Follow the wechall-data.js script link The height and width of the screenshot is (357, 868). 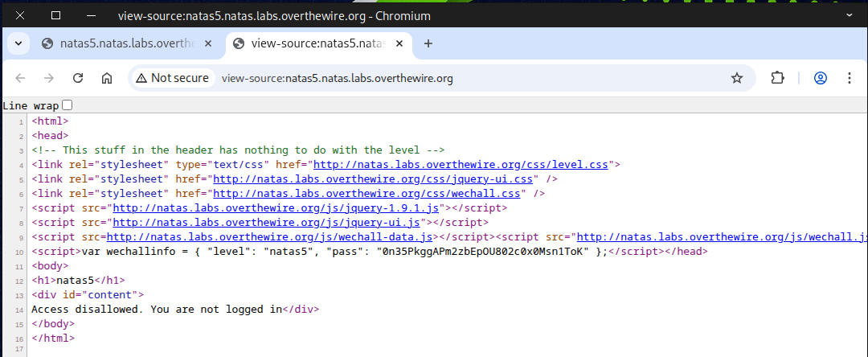click(270, 237)
